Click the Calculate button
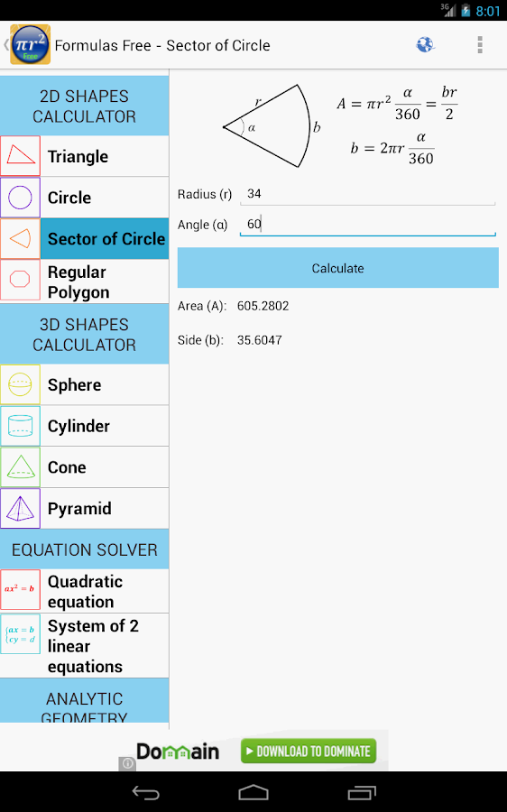507x812 pixels. 337,268
